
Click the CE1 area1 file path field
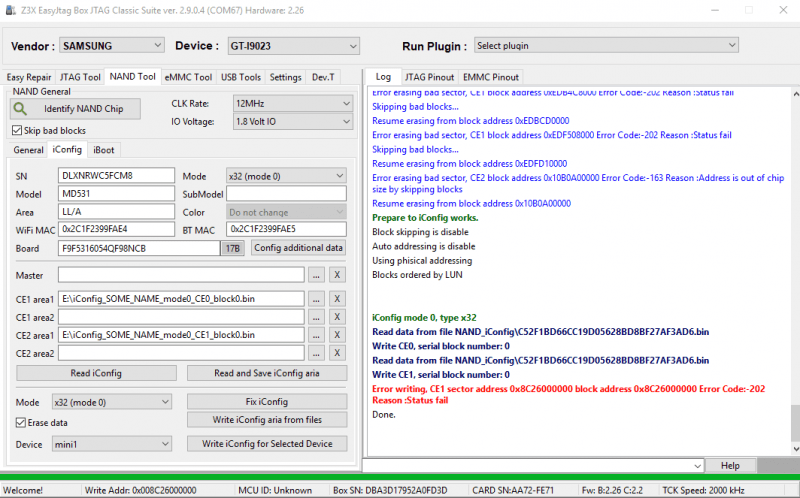click(x=181, y=299)
